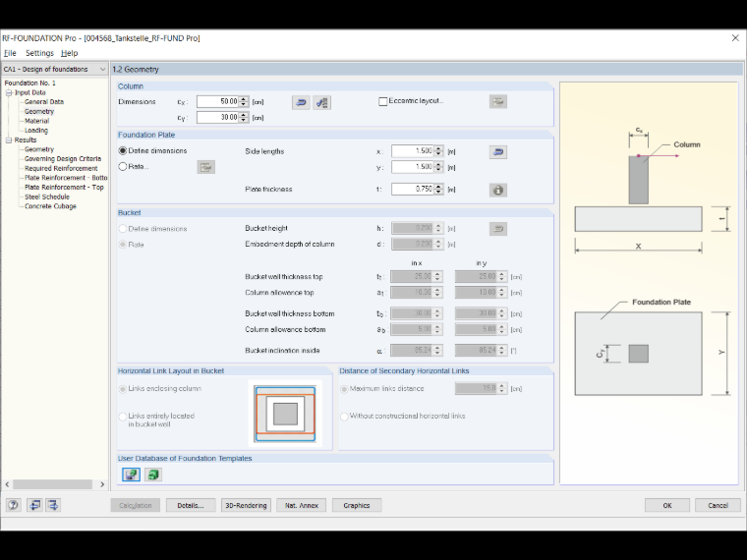Go to previous input window icon
Viewport: 747px width, 560px height.
(x=34, y=505)
